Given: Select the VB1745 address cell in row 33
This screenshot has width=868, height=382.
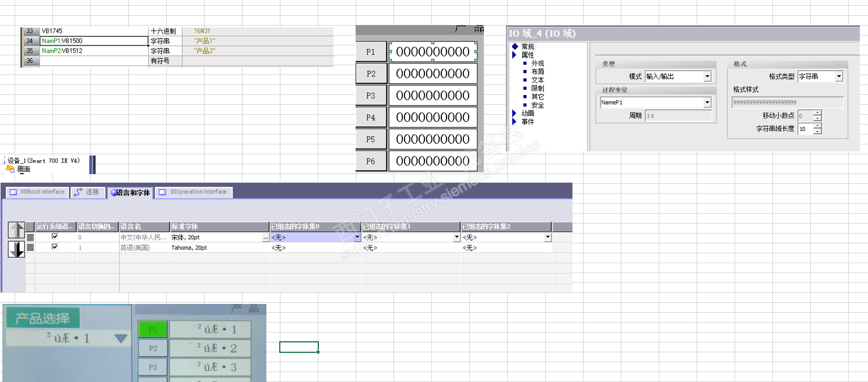Looking at the screenshot, I should 94,31.
